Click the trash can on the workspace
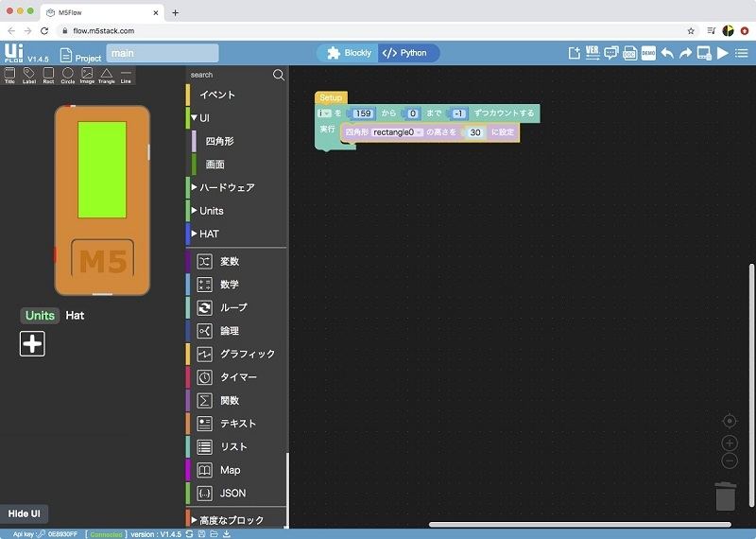756x539 pixels. coord(725,496)
